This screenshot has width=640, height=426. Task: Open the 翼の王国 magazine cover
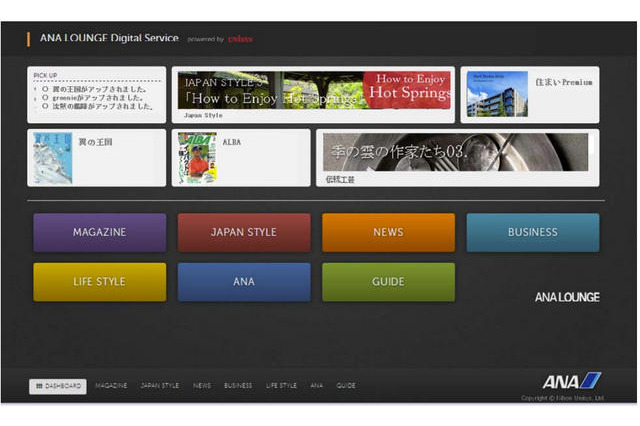(x=53, y=157)
